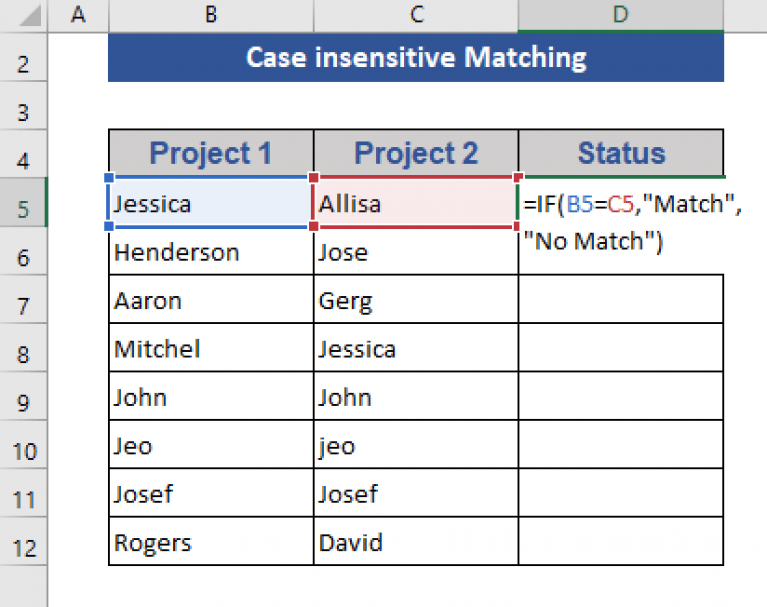The image size is (767, 607).
Task: Click the Case insensitive Matching title
Action: coord(415,58)
